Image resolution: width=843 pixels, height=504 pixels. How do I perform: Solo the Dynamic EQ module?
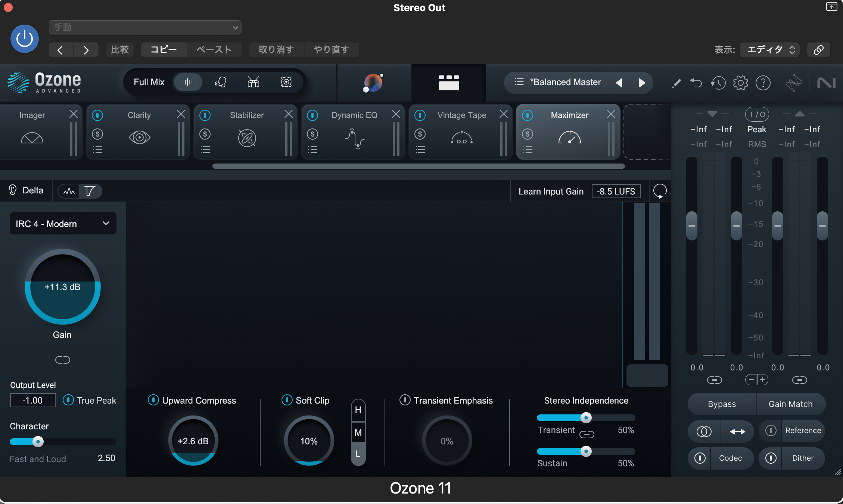point(312,134)
